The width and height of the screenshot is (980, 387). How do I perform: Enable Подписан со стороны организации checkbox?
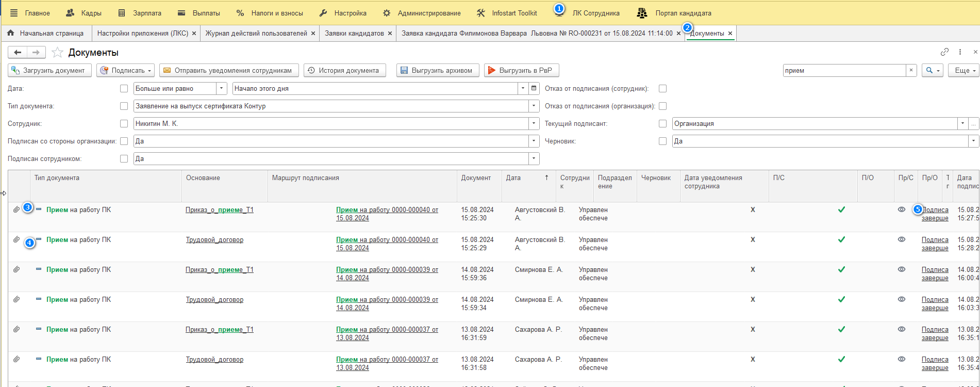click(124, 141)
